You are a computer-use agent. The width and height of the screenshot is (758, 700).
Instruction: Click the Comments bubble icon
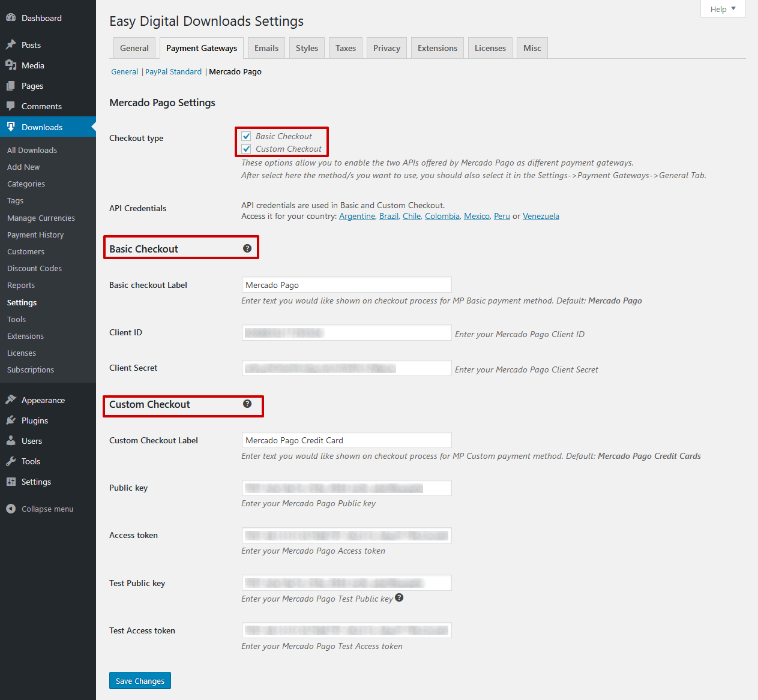coord(11,106)
